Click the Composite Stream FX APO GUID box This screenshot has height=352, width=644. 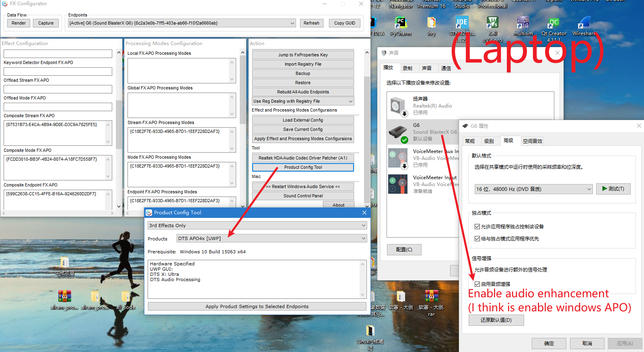click(58, 133)
